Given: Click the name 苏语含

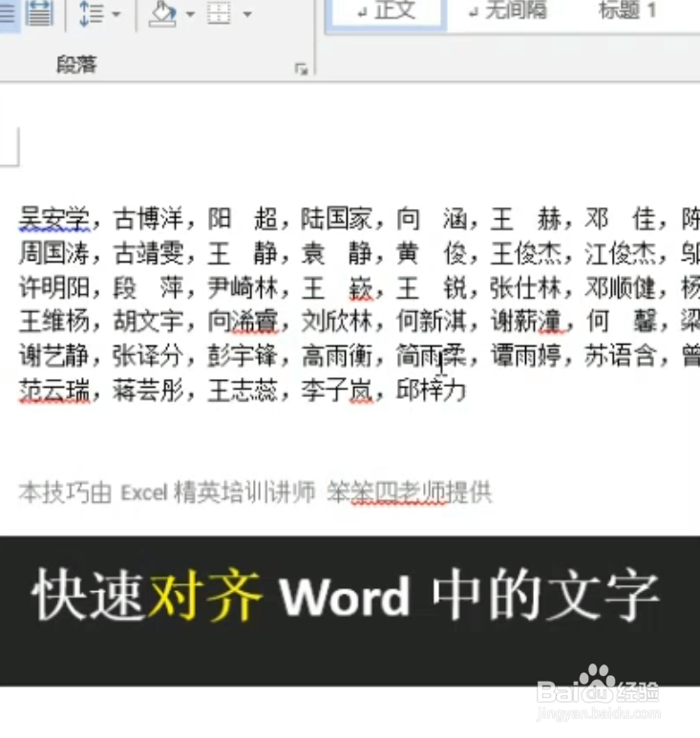Looking at the screenshot, I should tap(621, 356).
